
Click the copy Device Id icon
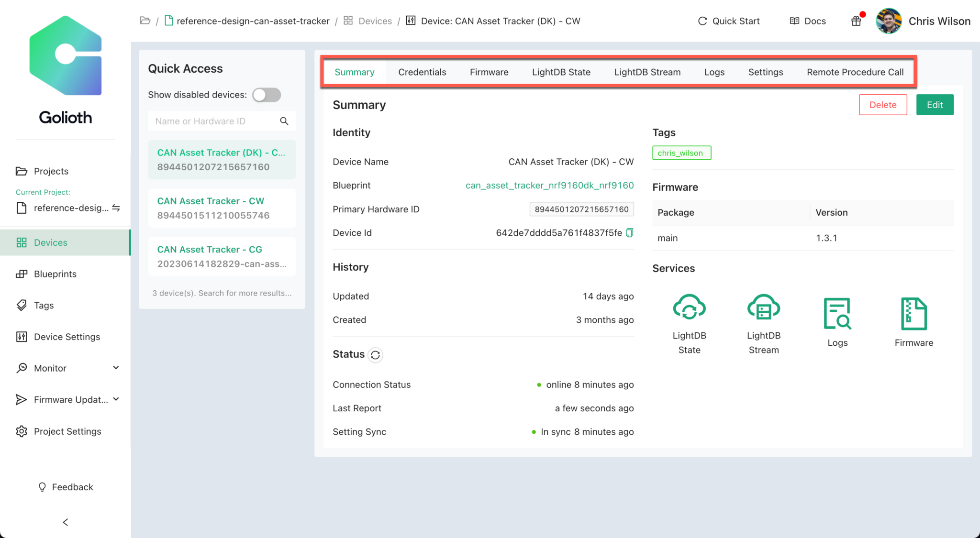click(x=629, y=233)
